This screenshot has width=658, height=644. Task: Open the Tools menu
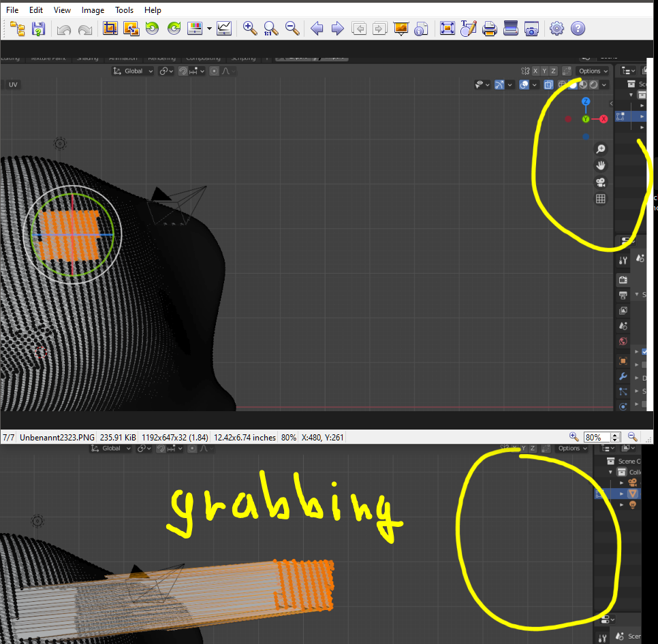coord(124,10)
